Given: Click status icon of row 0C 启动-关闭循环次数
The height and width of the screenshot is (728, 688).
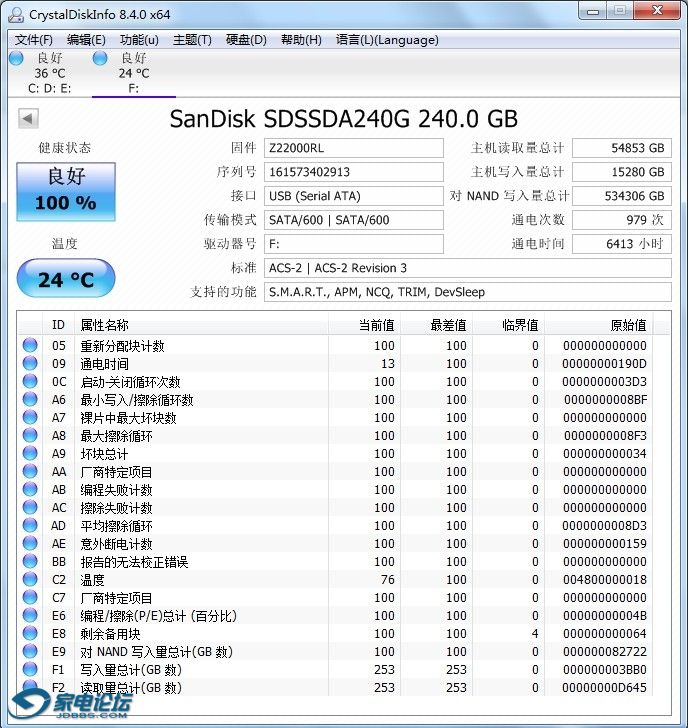Looking at the screenshot, I should click(x=30, y=381).
